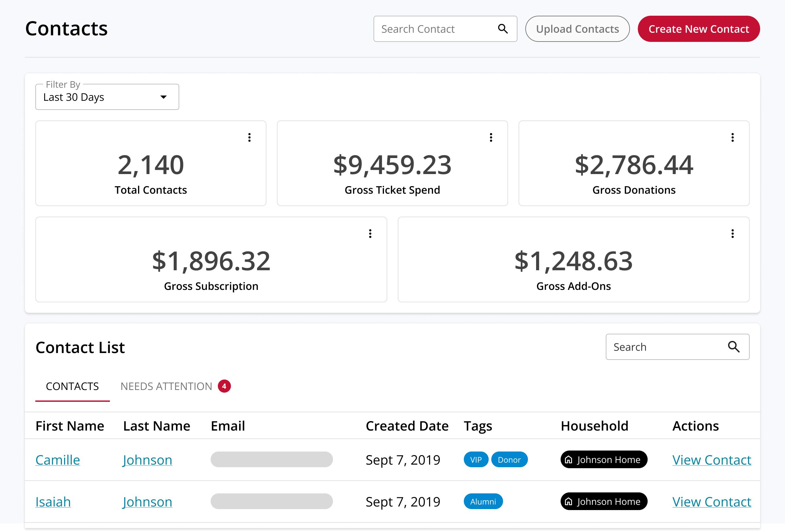Click the $2,786.44 Gross Donations value
Screen dimensions: 785x532
pyautogui.click(x=634, y=165)
